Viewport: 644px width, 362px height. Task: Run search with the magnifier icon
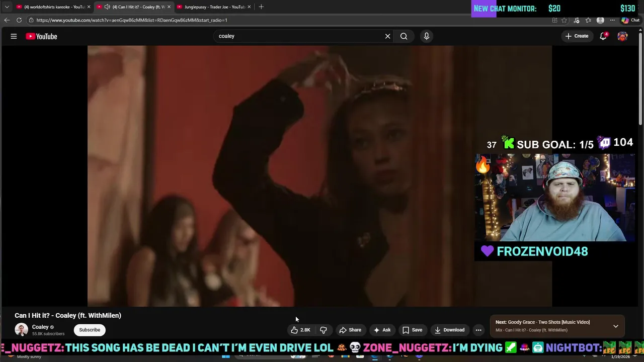coord(404,36)
